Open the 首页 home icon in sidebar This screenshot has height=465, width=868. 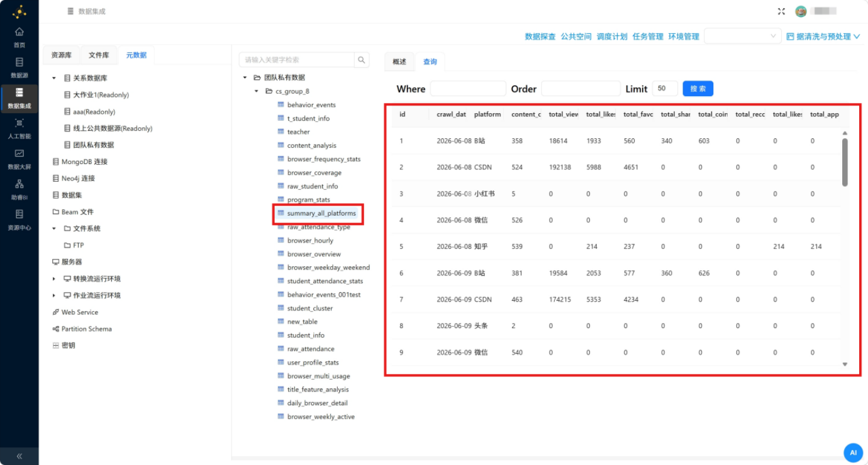pyautogui.click(x=19, y=37)
